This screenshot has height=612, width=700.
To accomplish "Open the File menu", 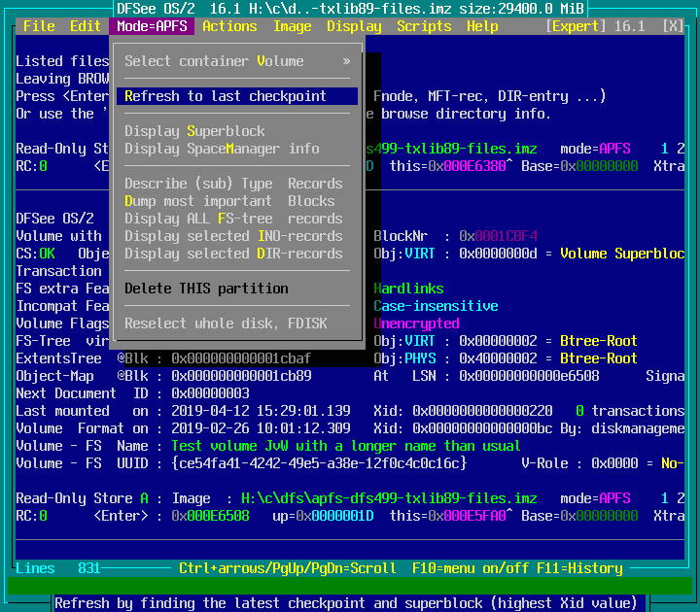I will tap(39, 26).
